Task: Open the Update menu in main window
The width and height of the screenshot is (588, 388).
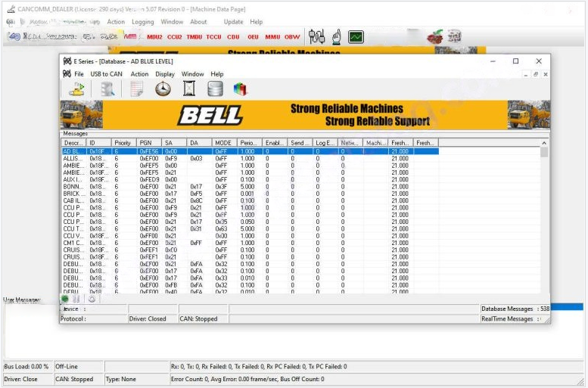Action: tap(234, 22)
